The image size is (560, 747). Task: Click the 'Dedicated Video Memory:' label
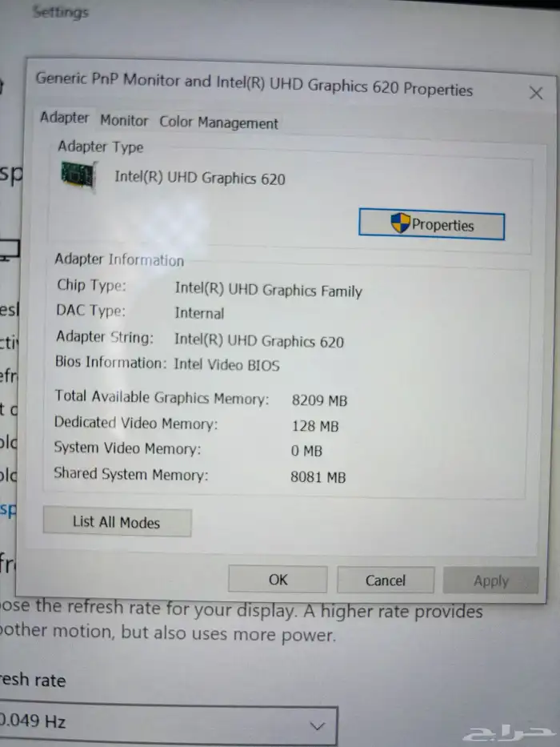136,423
